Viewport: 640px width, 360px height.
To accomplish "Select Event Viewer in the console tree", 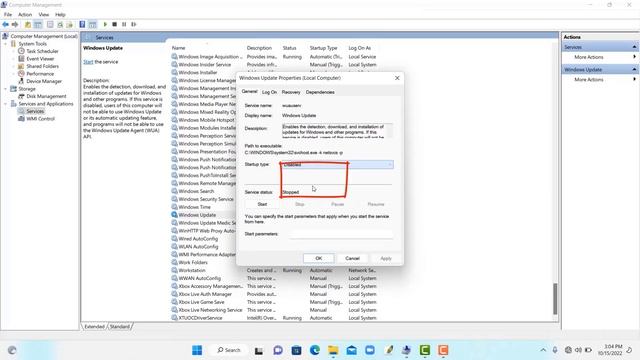I will tap(40, 59).
